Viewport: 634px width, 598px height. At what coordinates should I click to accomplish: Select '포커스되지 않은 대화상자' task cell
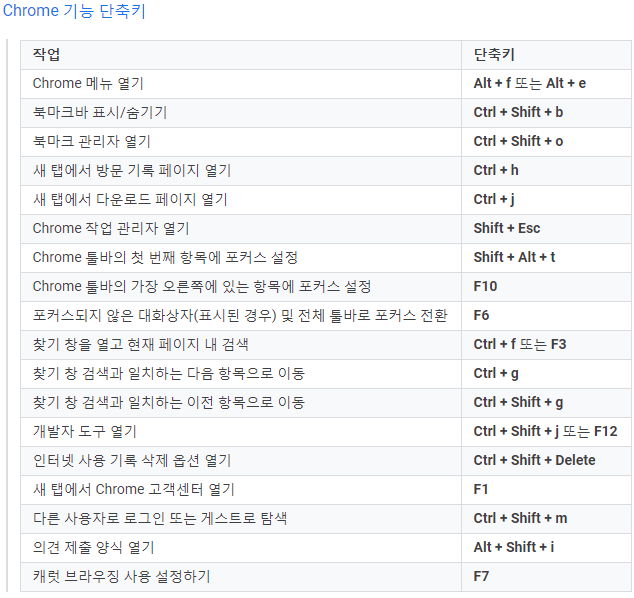pos(240,315)
